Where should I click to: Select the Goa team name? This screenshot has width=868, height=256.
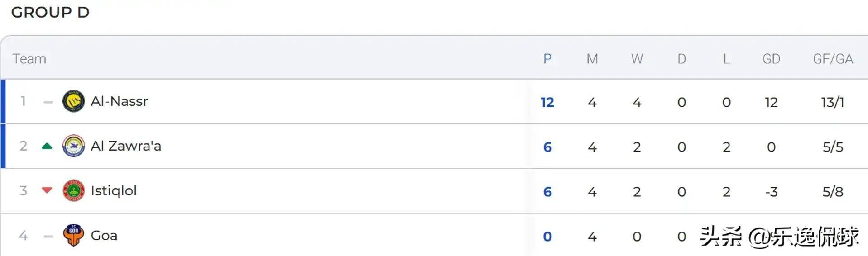pyautogui.click(x=104, y=236)
